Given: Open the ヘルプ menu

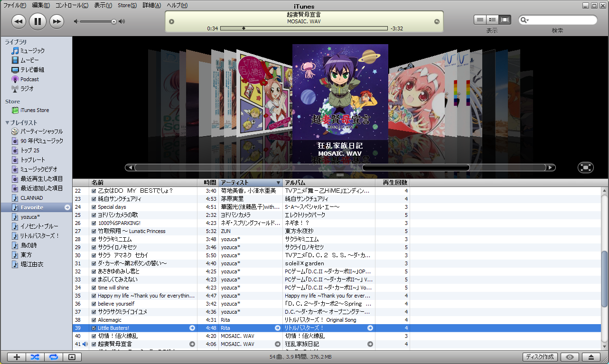Looking at the screenshot, I should click(x=177, y=5).
